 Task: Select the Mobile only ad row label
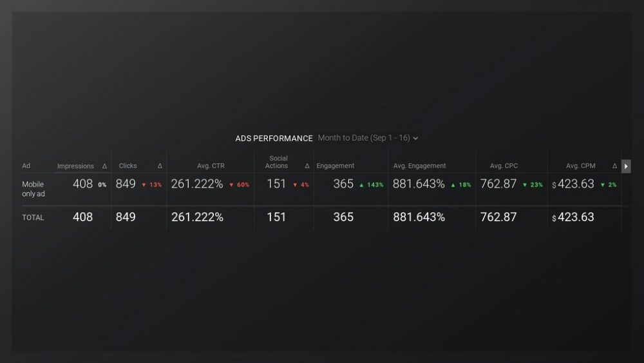tap(33, 189)
